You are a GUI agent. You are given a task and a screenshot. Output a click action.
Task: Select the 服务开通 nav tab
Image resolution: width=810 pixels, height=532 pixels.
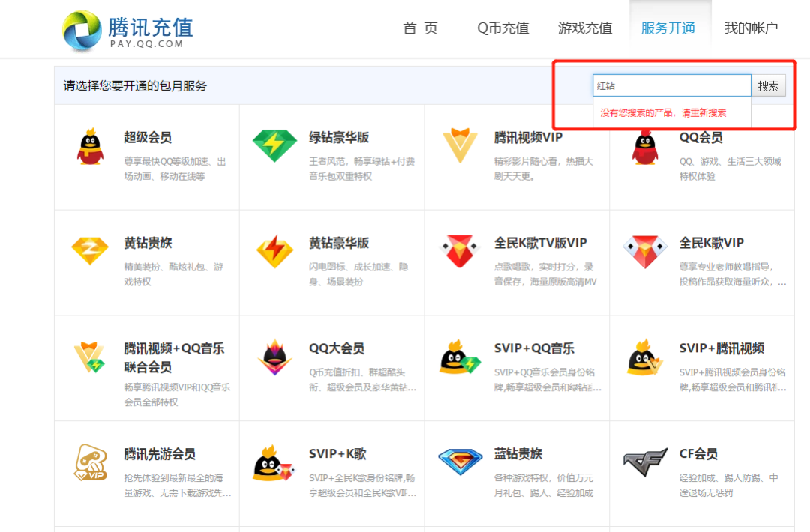click(668, 28)
